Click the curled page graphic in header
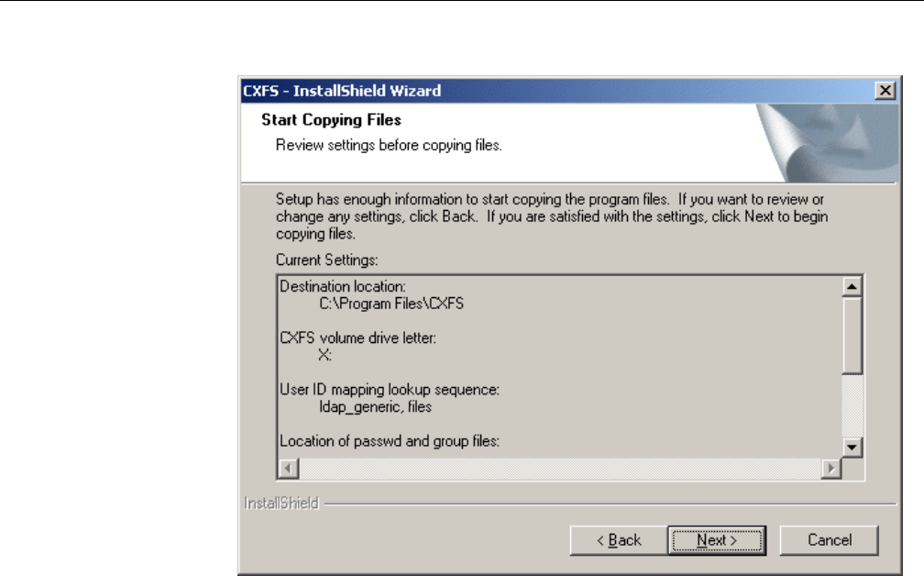 pos(826,143)
